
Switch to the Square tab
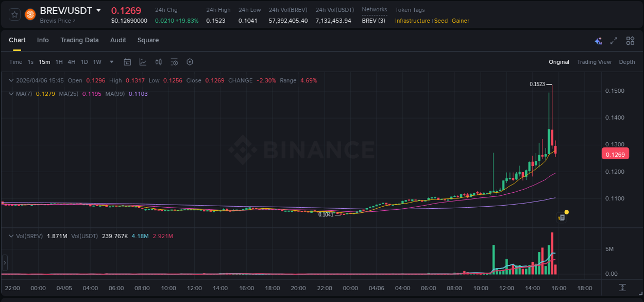[x=148, y=40]
